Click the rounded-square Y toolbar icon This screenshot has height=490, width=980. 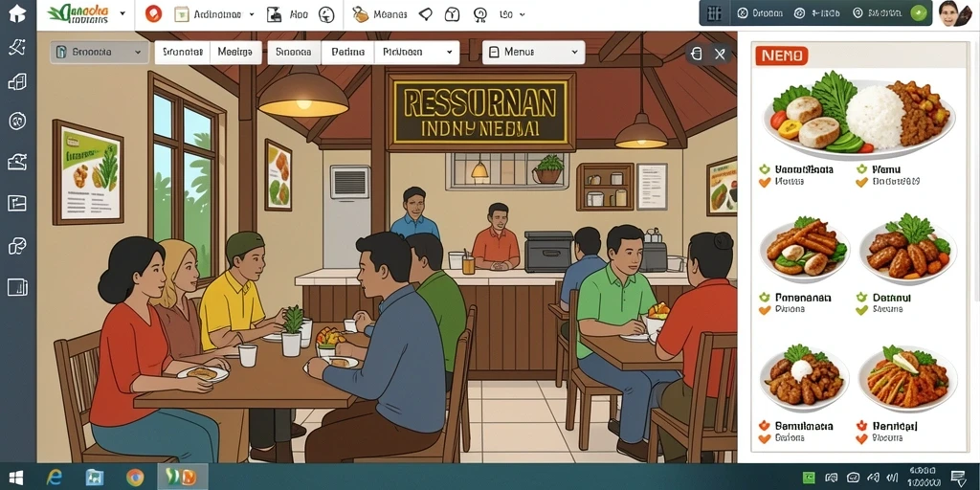(x=452, y=14)
